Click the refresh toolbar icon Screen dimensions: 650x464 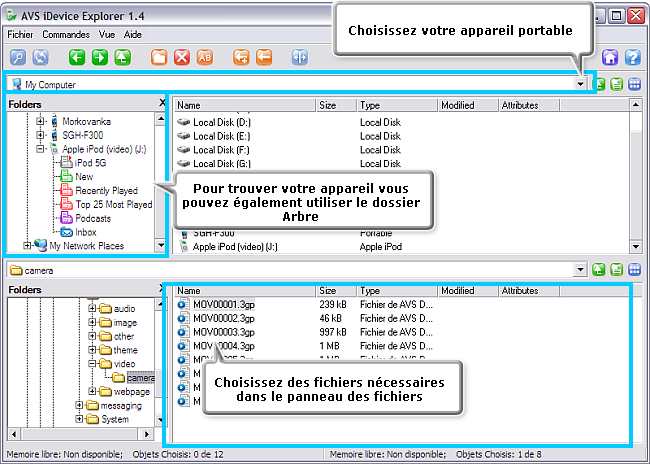click(41, 57)
